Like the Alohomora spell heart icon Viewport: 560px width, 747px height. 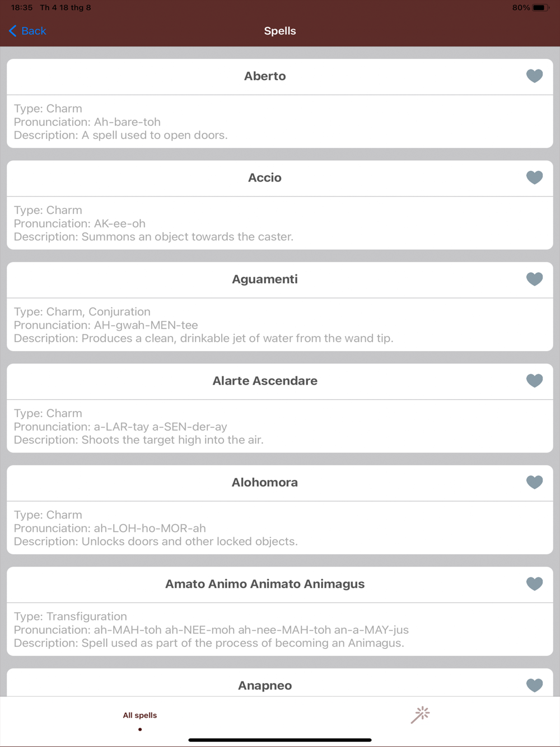534,482
